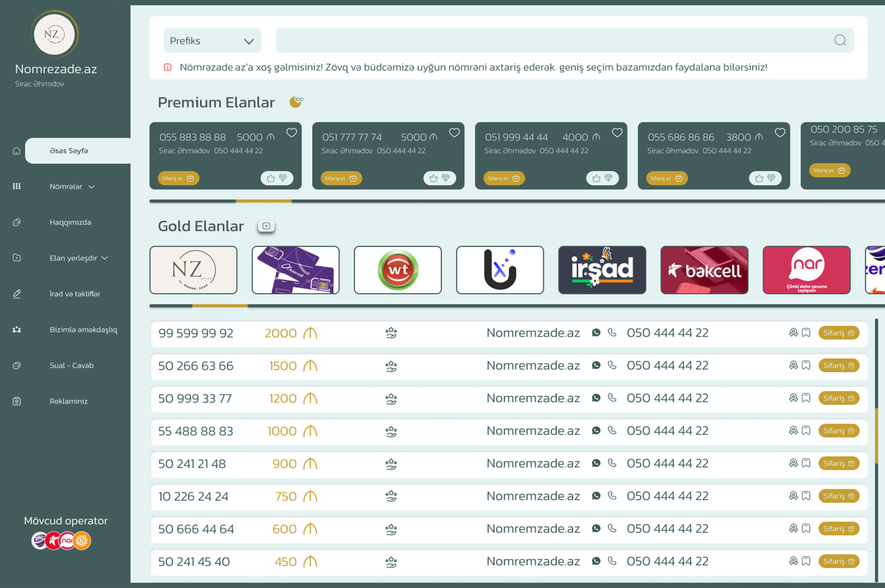Bookmark the 55 488 88 83 listing
Screen dimensions: 885x588
pyautogui.click(x=806, y=430)
